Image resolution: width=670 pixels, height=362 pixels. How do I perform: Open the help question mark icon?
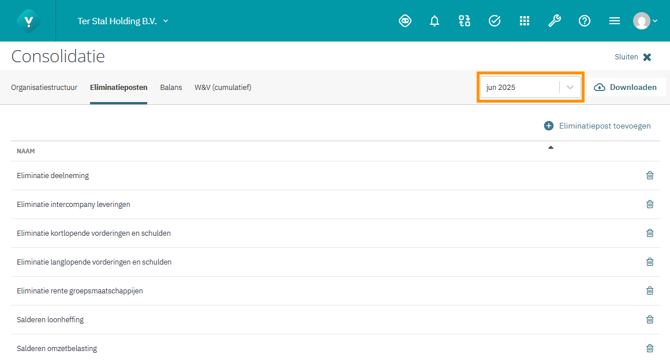pos(585,21)
